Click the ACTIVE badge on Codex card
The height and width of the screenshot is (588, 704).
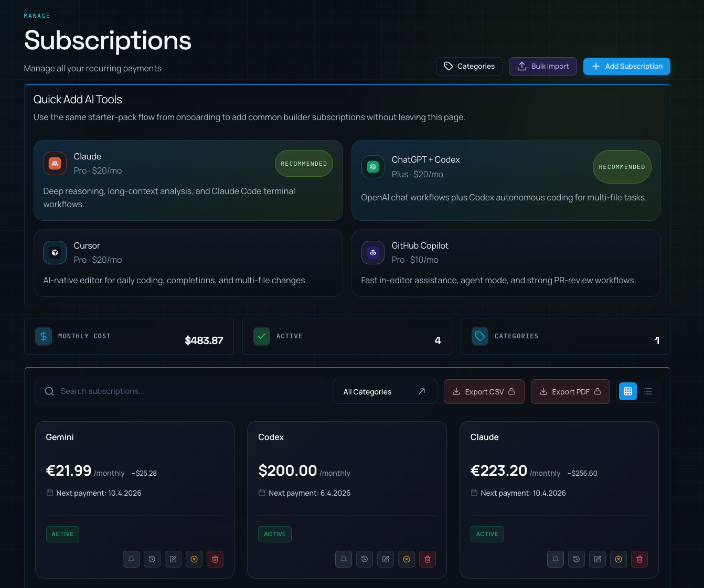click(x=275, y=534)
